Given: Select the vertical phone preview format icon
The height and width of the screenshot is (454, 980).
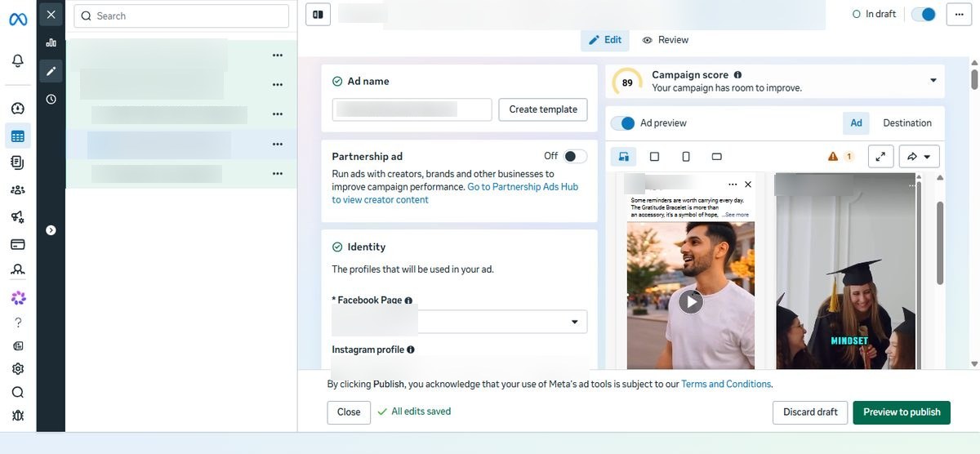Looking at the screenshot, I should point(686,156).
